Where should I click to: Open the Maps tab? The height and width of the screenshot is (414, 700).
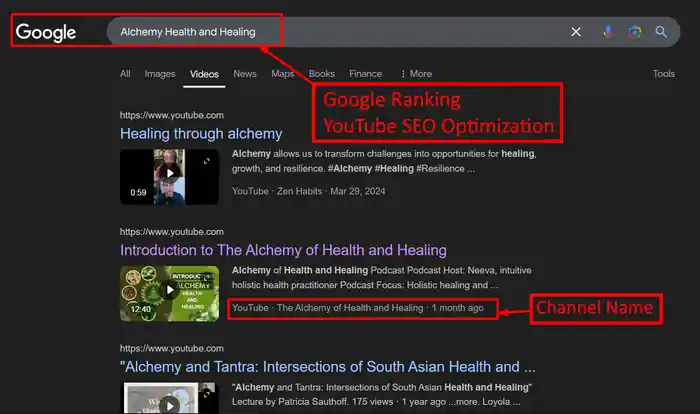(x=283, y=74)
